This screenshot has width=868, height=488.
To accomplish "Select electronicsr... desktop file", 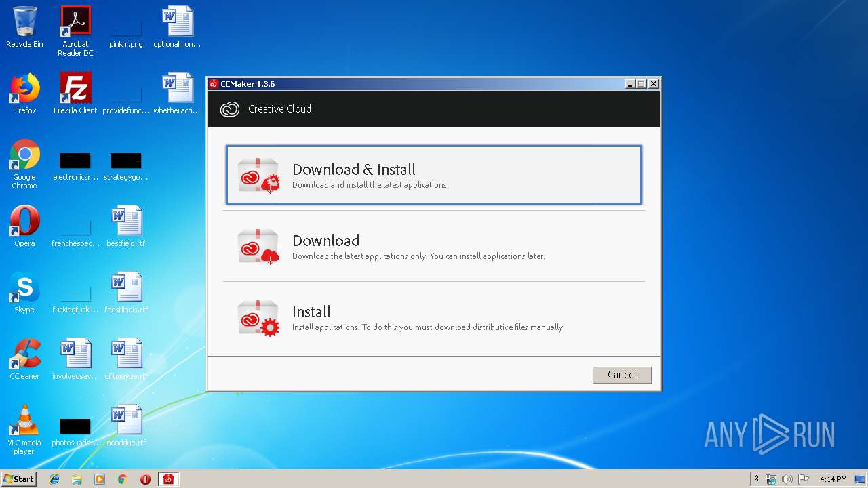I will pos(75,167).
